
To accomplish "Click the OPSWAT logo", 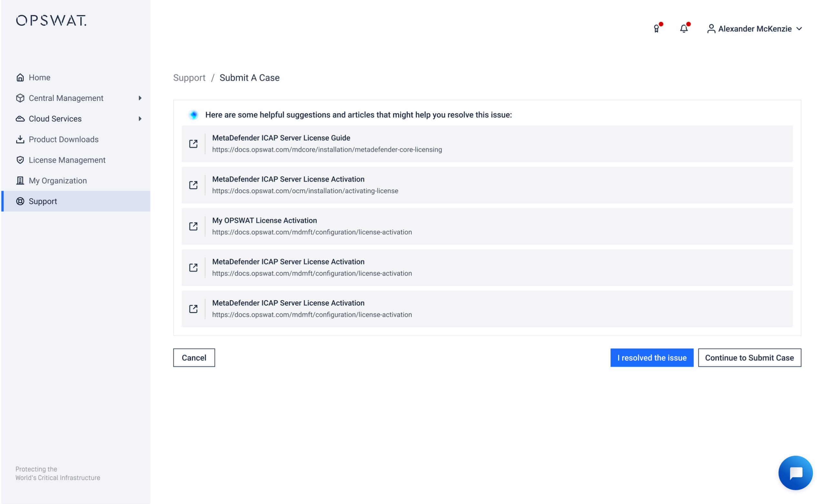I will pyautogui.click(x=51, y=21).
